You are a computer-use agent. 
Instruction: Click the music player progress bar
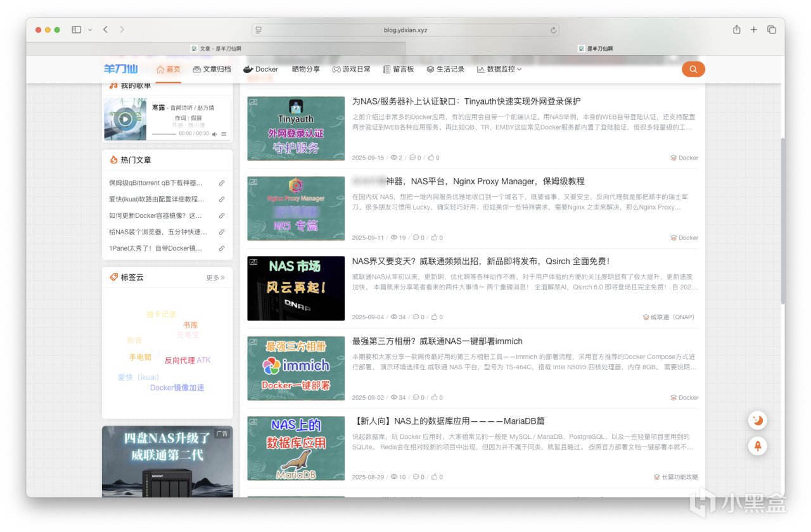tap(163, 134)
